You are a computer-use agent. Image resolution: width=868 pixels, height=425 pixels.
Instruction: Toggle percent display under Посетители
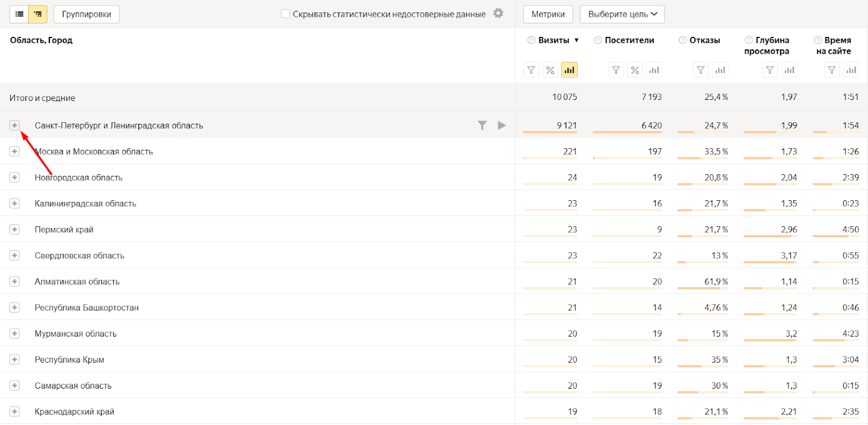(x=635, y=70)
